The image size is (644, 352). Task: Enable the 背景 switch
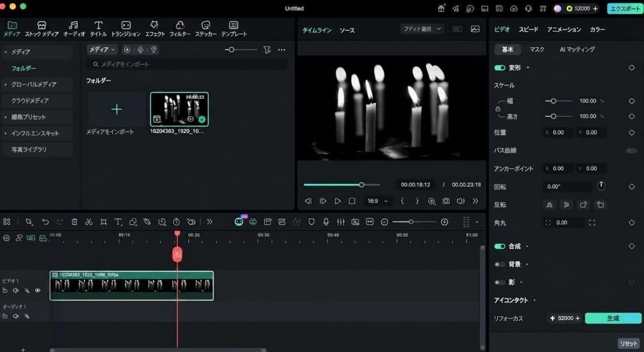point(499,264)
